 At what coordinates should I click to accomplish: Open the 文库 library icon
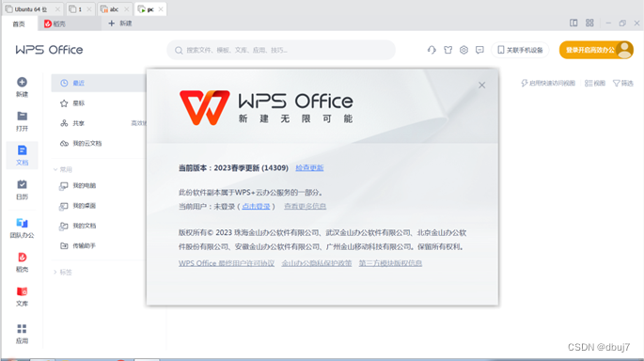[x=22, y=291]
